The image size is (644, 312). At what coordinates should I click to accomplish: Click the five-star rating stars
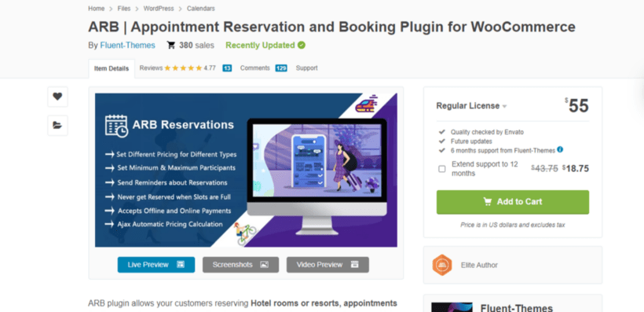(183, 68)
